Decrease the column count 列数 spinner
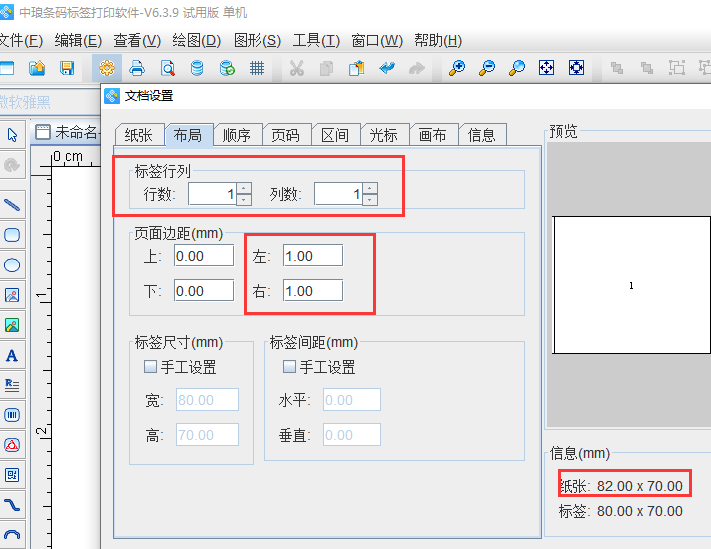The height and width of the screenshot is (549, 711). (x=370, y=199)
